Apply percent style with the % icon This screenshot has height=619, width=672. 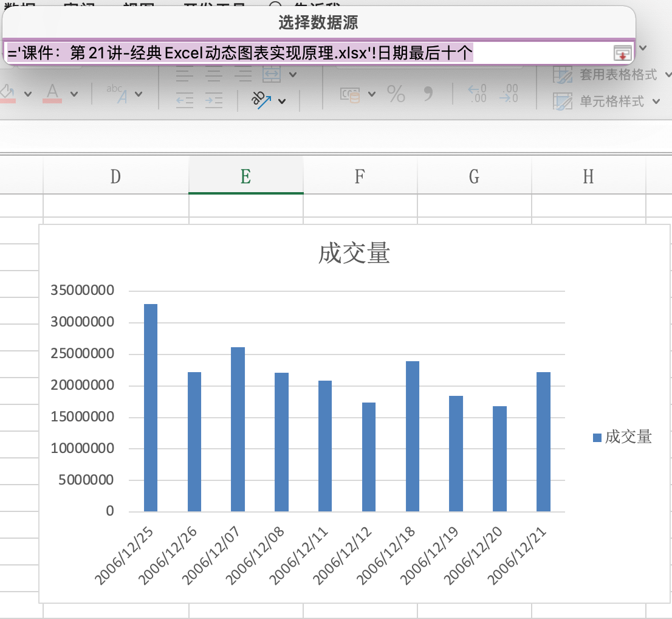coord(396,94)
